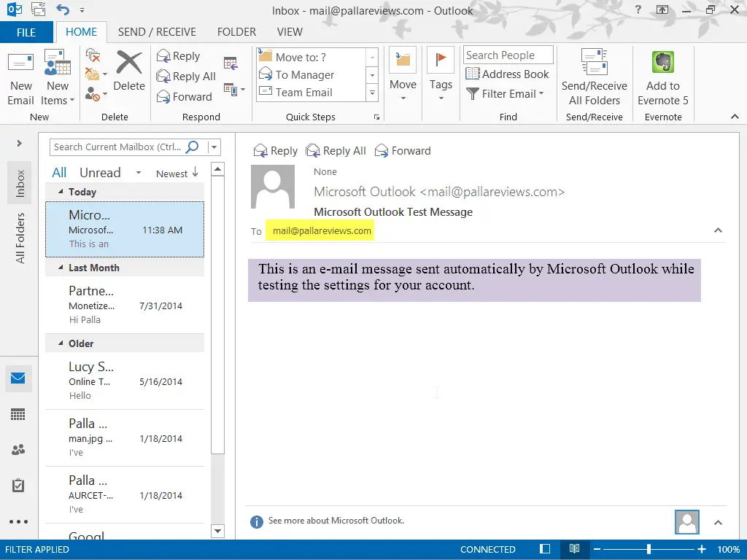747x560 pixels.
Task: Expand the folder pane arrow
Action: (19, 144)
